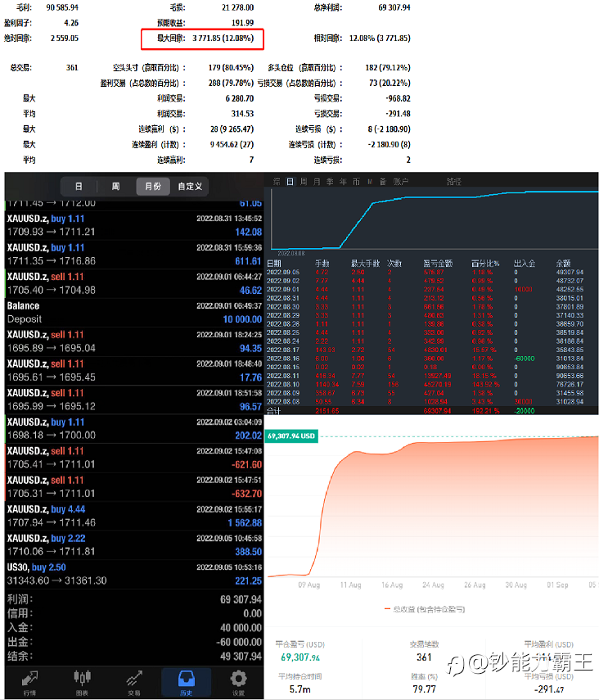
Task: Choose the 自定义 custom period segment
Action: tap(190, 186)
